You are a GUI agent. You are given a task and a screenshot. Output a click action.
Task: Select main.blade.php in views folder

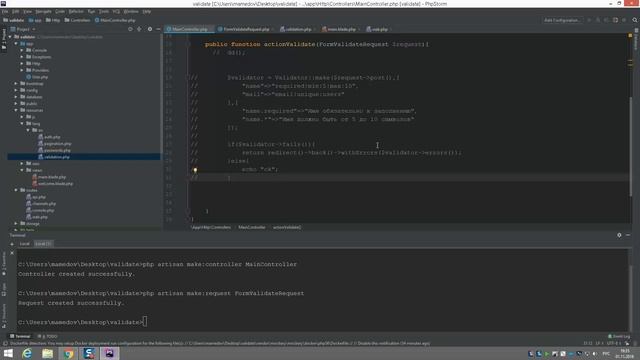[49, 177]
